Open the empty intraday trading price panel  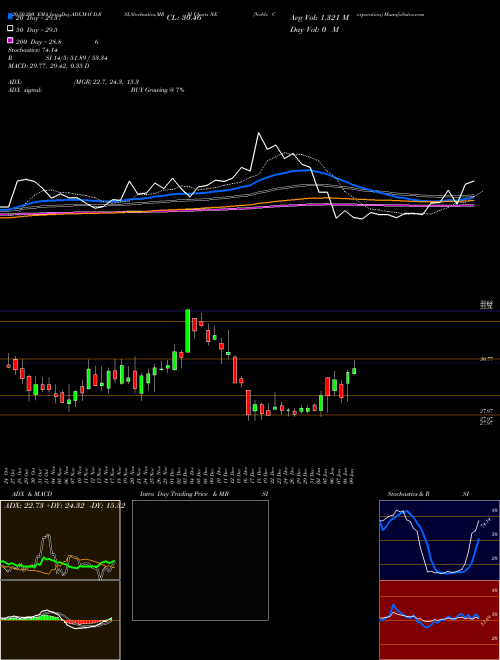[x=200, y=560]
